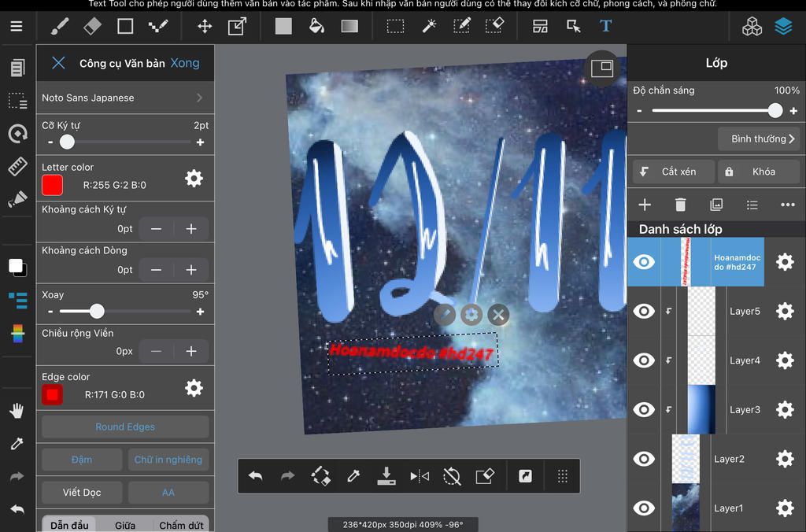Open Noto Sans Japanese font chooser
Viewport: 806px width, 532px height.
[125, 98]
